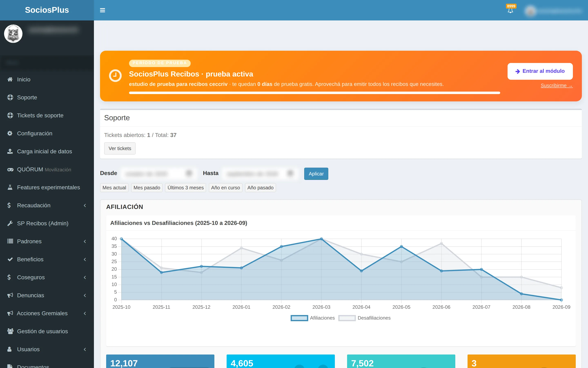Click the user icon beside Usuarios
The image size is (588, 368).
9,349
